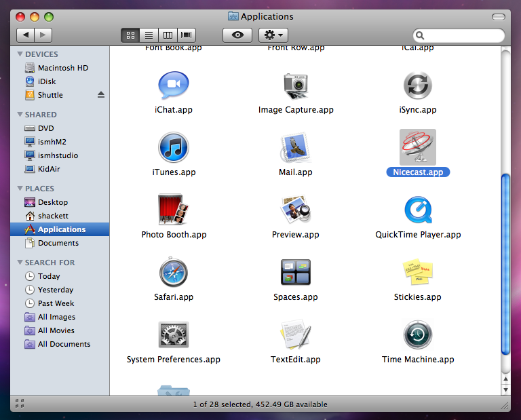The image size is (521, 420).
Task: Open Documents in the sidebar
Action: click(x=60, y=243)
